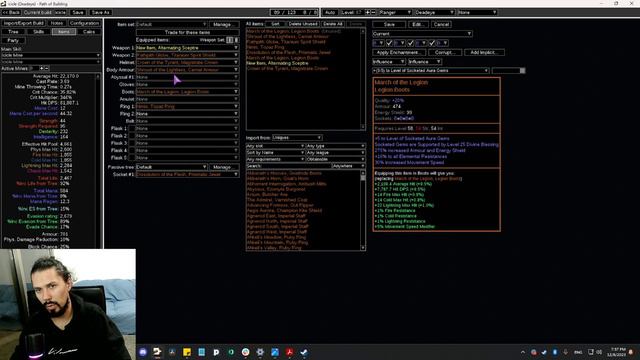Open the Deadeye ascendancy dropdown
This screenshot has width=640, height=360.
pyautogui.click(x=434, y=12)
